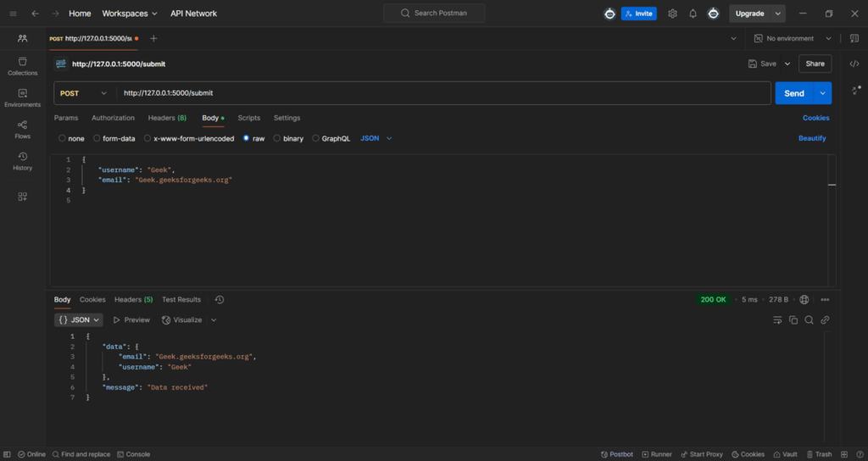Search within response using magnifier icon
868x461 pixels.
click(810, 320)
